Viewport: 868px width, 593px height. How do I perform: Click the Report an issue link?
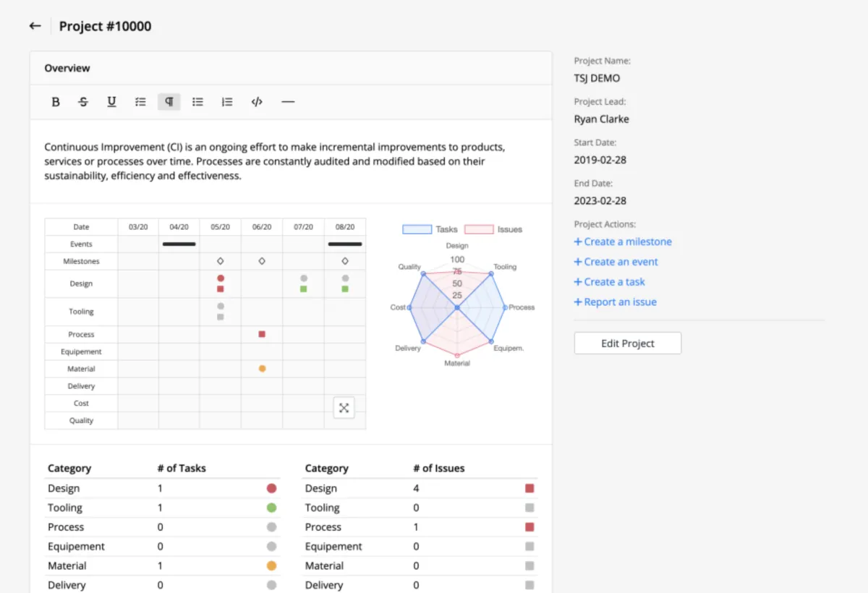(x=616, y=302)
